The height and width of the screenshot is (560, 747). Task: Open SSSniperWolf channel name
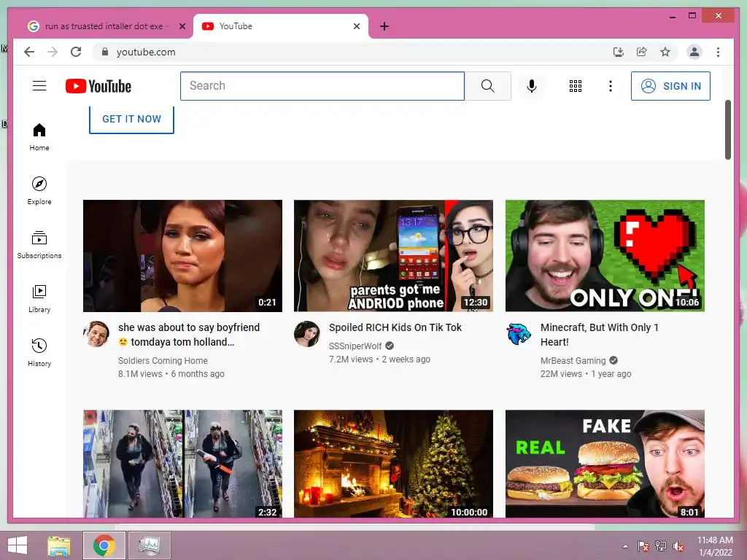click(x=355, y=346)
